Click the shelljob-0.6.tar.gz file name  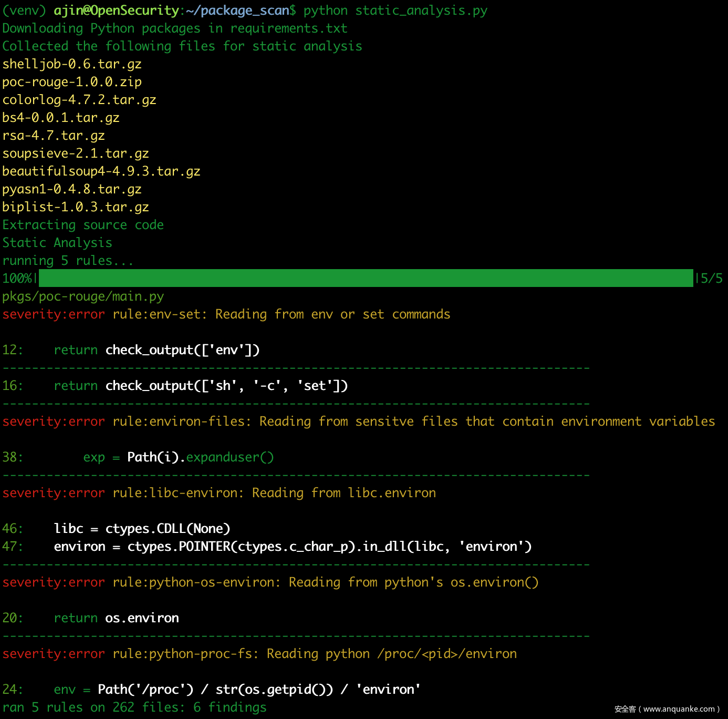[x=72, y=64]
